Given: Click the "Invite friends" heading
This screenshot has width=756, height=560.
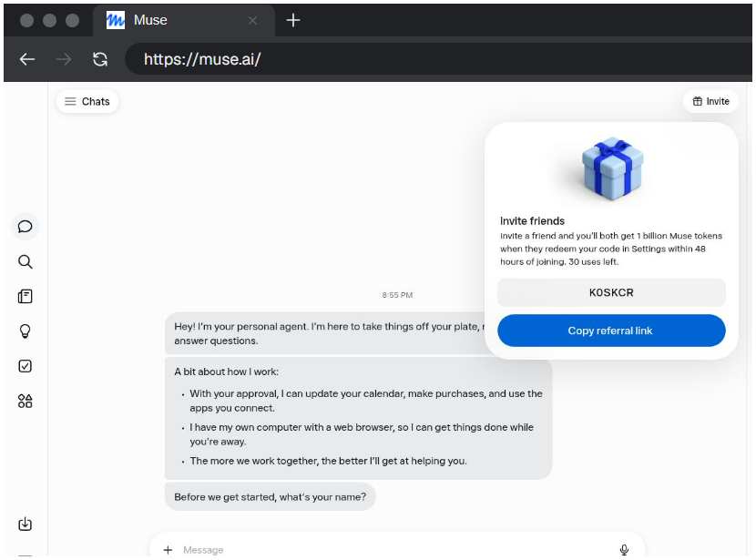Looking at the screenshot, I should (x=532, y=221).
